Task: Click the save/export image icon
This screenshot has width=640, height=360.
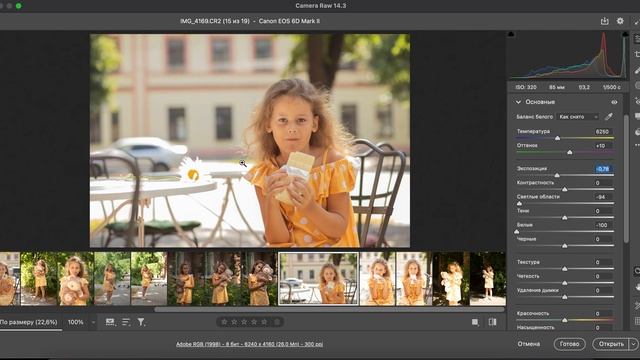Action: 604,21
